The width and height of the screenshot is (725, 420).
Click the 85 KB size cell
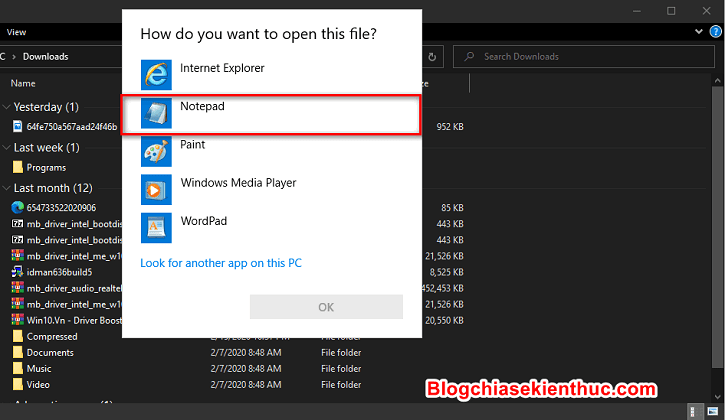click(x=452, y=208)
